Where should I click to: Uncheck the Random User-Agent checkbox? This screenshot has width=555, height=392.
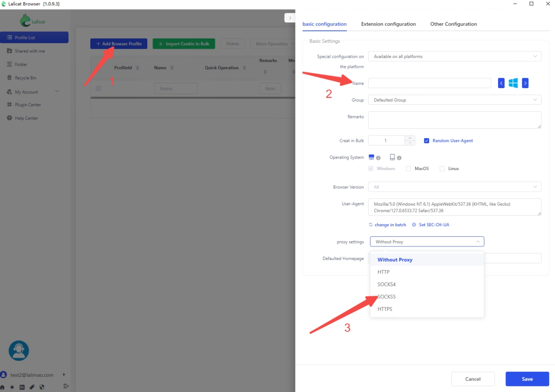pos(426,141)
